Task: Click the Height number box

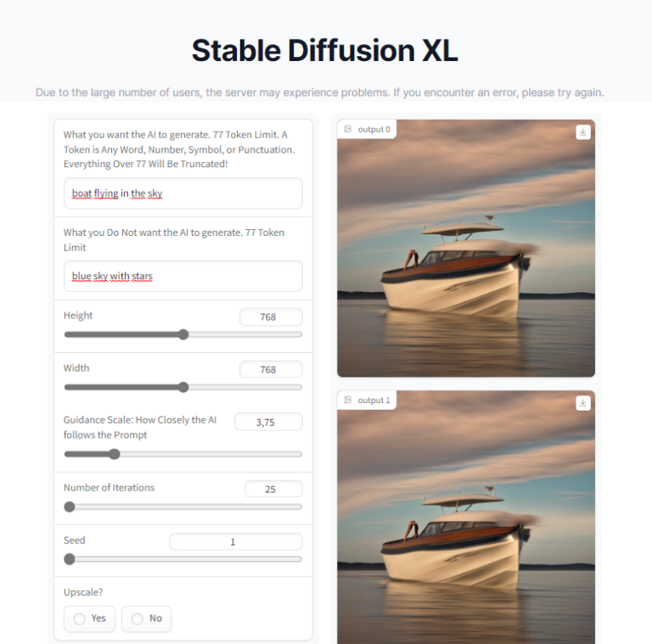Action: [x=270, y=316]
